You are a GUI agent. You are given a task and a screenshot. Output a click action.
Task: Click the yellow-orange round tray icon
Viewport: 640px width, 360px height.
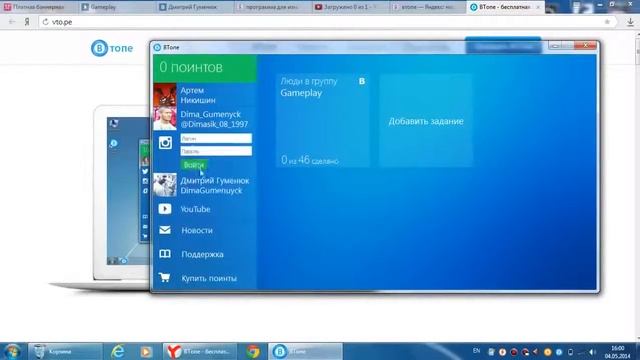click(x=547, y=352)
